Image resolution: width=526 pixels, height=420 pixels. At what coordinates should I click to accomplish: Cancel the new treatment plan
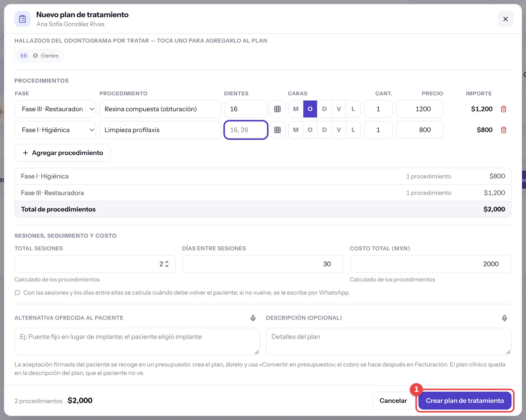tap(393, 401)
